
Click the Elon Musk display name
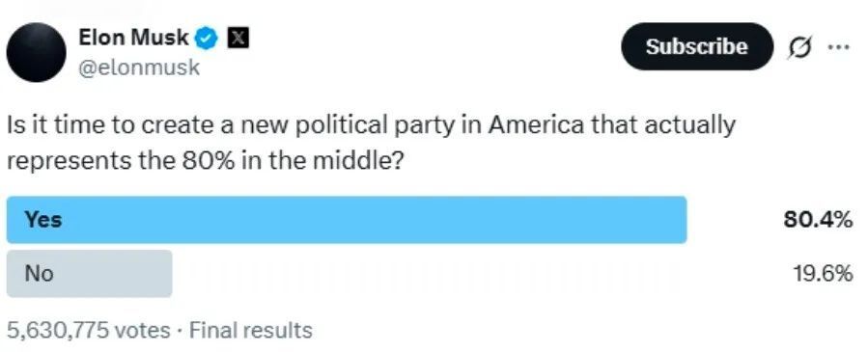(x=133, y=39)
